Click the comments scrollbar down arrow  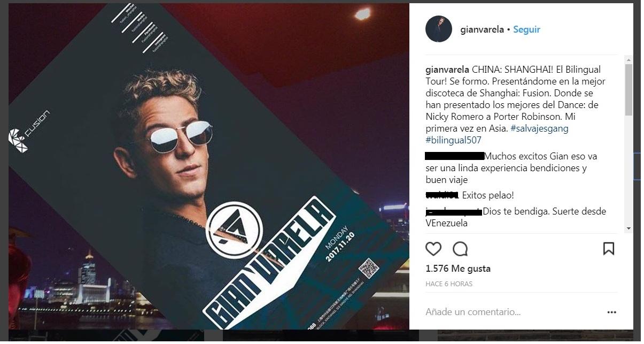coord(629,228)
